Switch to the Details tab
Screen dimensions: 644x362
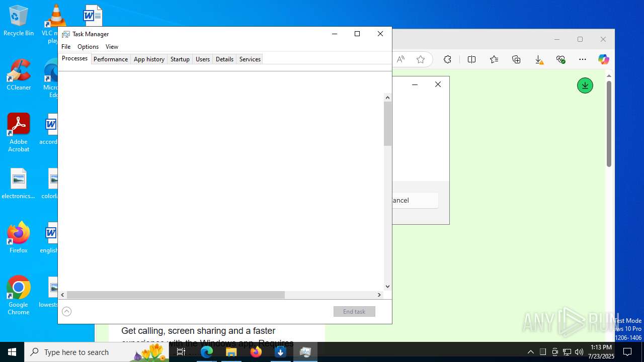224,59
